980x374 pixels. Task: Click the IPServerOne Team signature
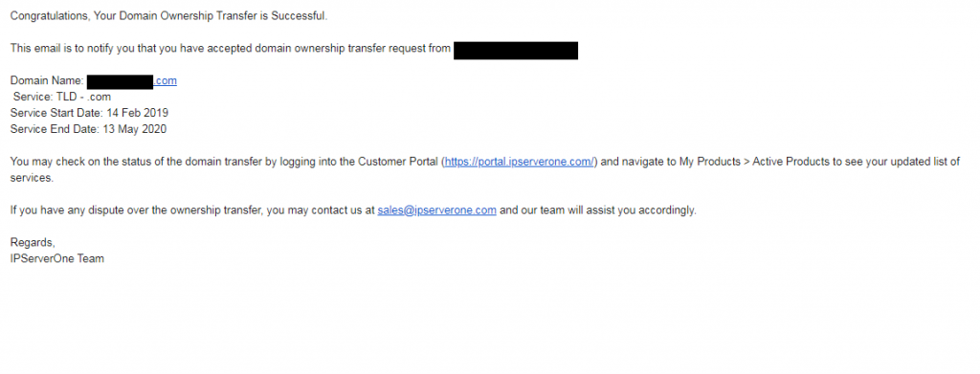56,258
